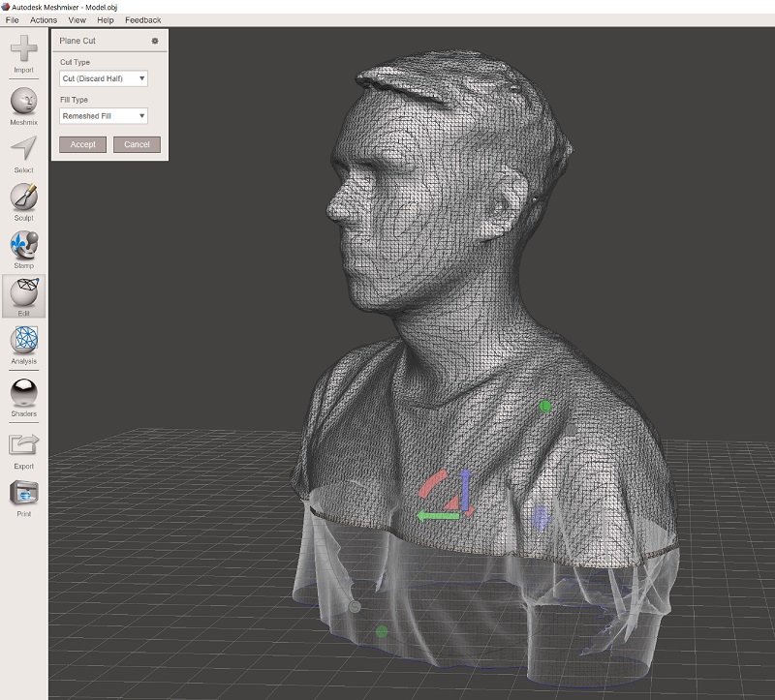Open the Shaders sphere tool

[23, 392]
